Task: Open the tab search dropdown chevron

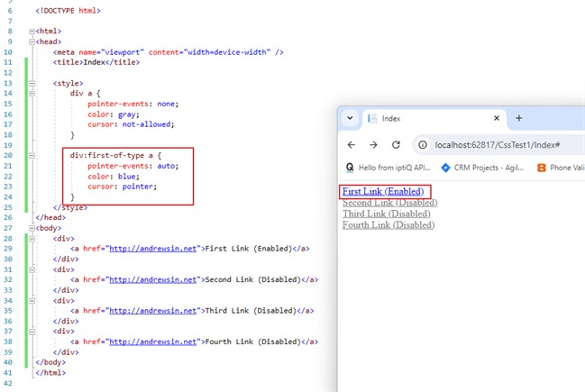Action: (350, 118)
